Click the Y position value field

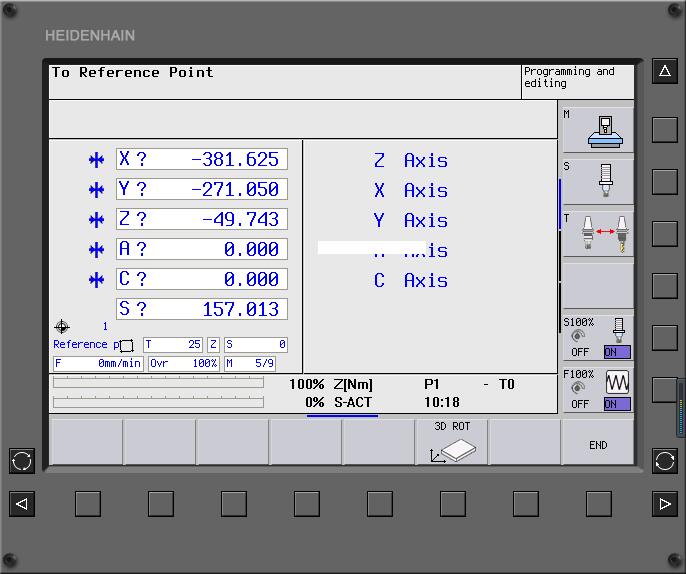click(x=202, y=189)
